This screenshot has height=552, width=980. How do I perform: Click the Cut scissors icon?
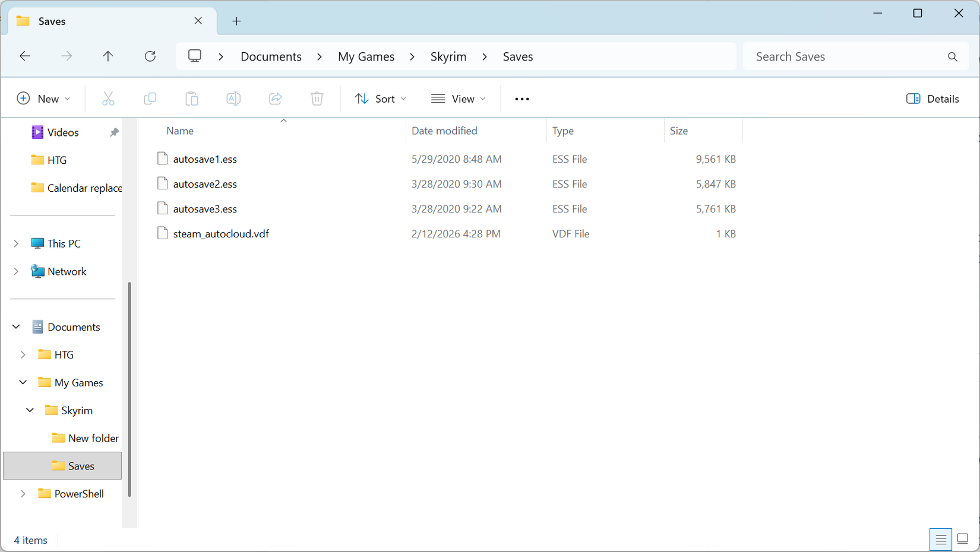pos(108,99)
